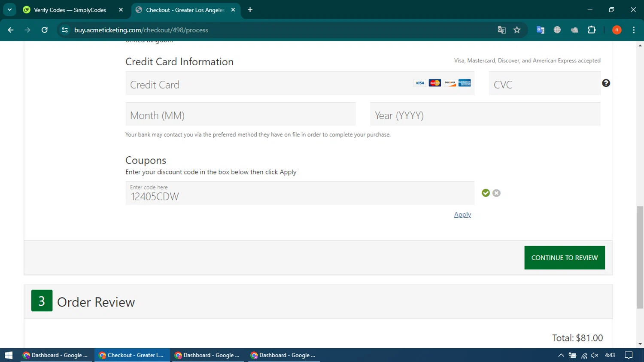Click the Mastercard logo
This screenshot has width=644, height=362.
434,83
